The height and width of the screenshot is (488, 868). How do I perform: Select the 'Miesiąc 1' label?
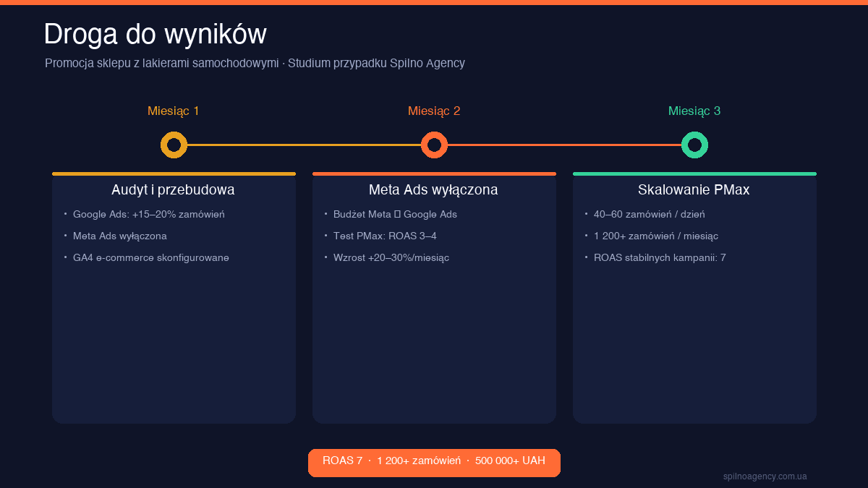174,111
